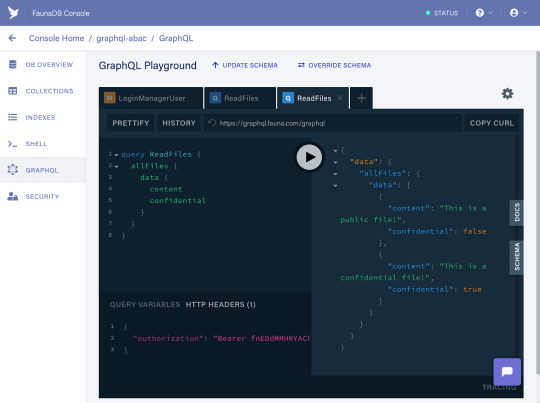Add a new playground tab
The image size is (540, 403).
point(361,99)
